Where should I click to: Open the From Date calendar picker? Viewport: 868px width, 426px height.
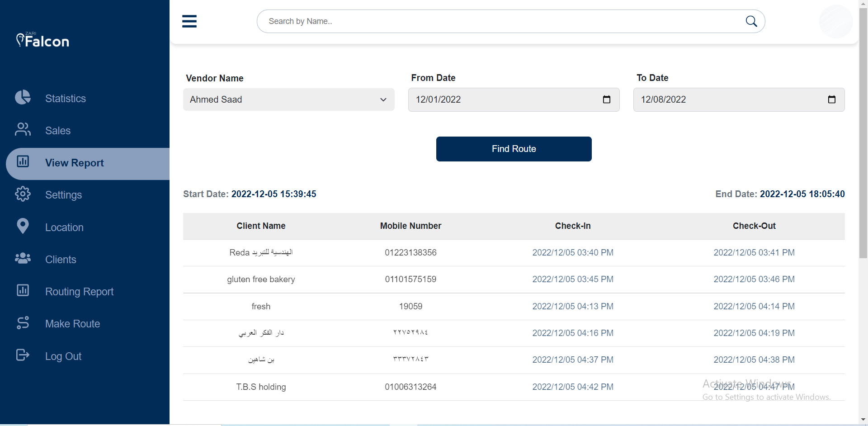click(607, 99)
